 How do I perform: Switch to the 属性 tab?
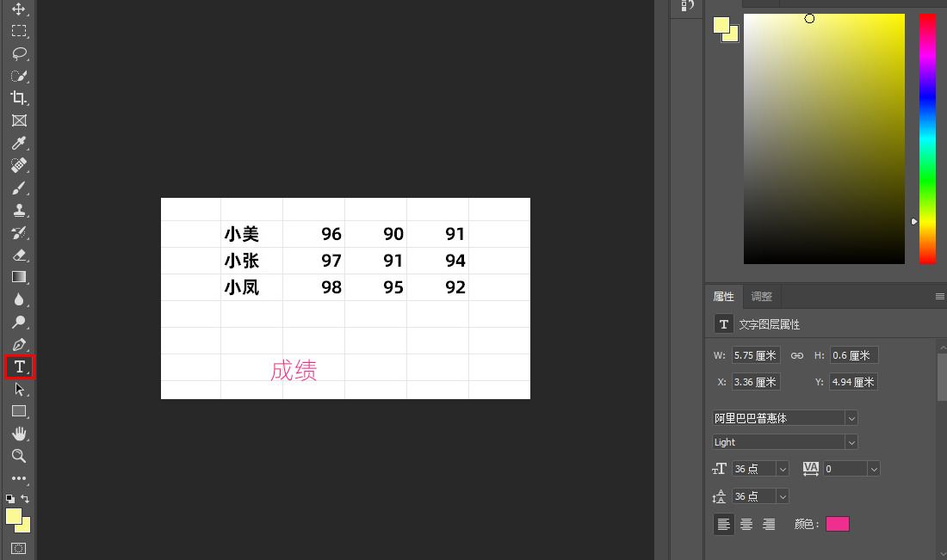[x=723, y=296]
